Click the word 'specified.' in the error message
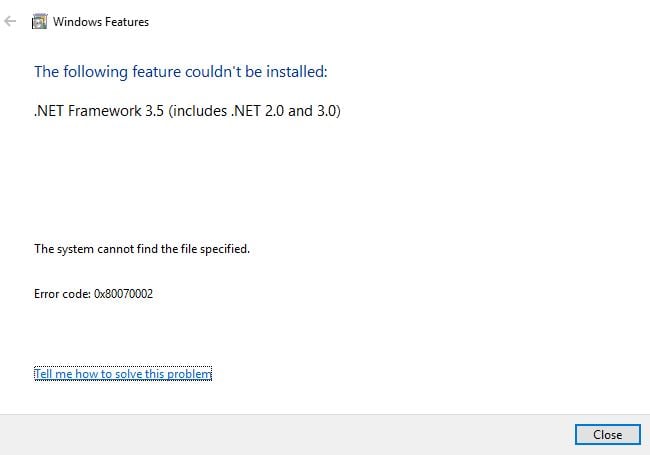 225,249
